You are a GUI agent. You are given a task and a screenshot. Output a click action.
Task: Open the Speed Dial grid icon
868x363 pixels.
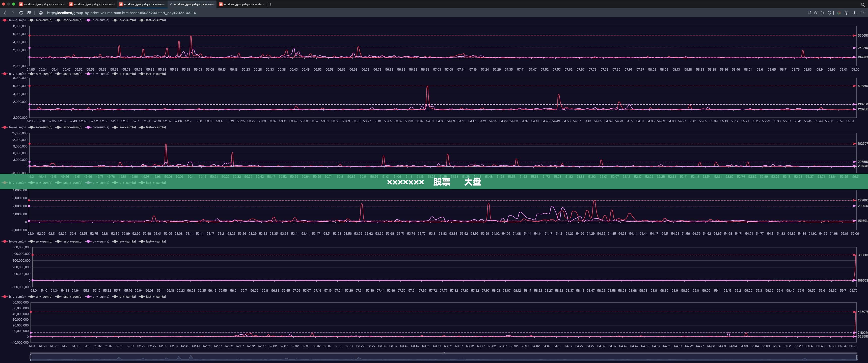point(29,13)
